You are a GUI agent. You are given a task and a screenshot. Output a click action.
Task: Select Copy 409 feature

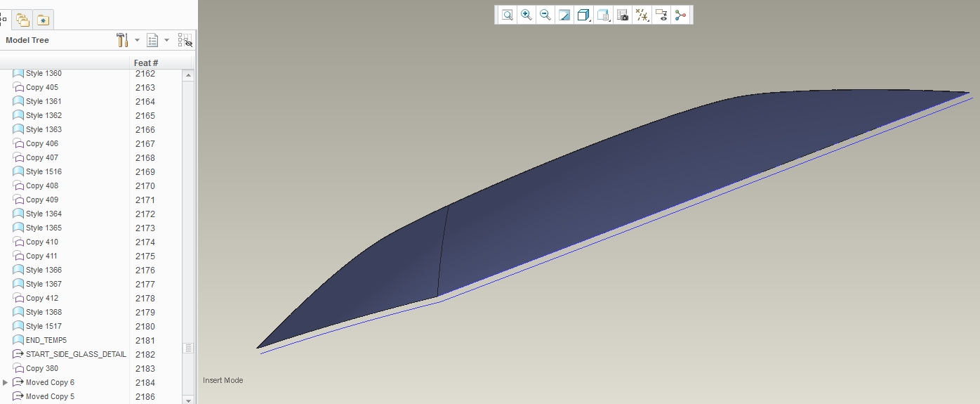(x=42, y=200)
